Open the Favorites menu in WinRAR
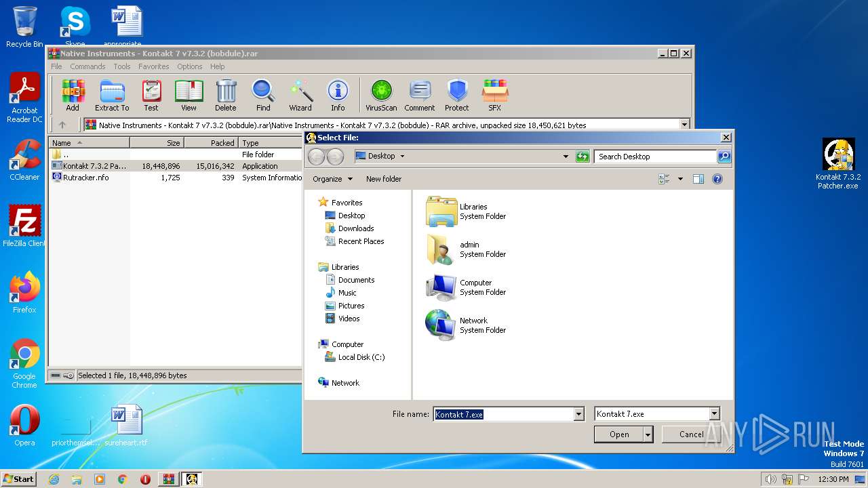 (x=154, y=66)
